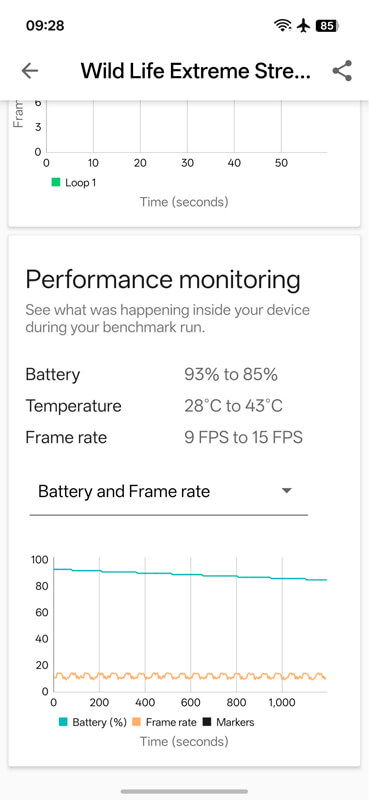
Task: Toggle the Battery (%) legend entry
Action: [x=93, y=722]
